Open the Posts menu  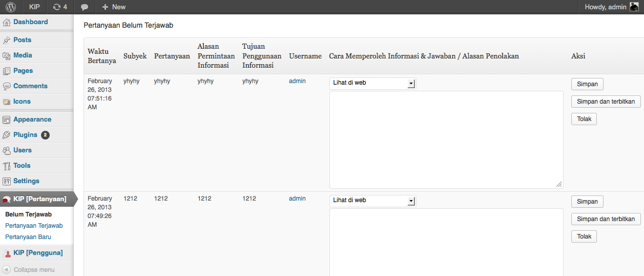pyautogui.click(x=23, y=40)
